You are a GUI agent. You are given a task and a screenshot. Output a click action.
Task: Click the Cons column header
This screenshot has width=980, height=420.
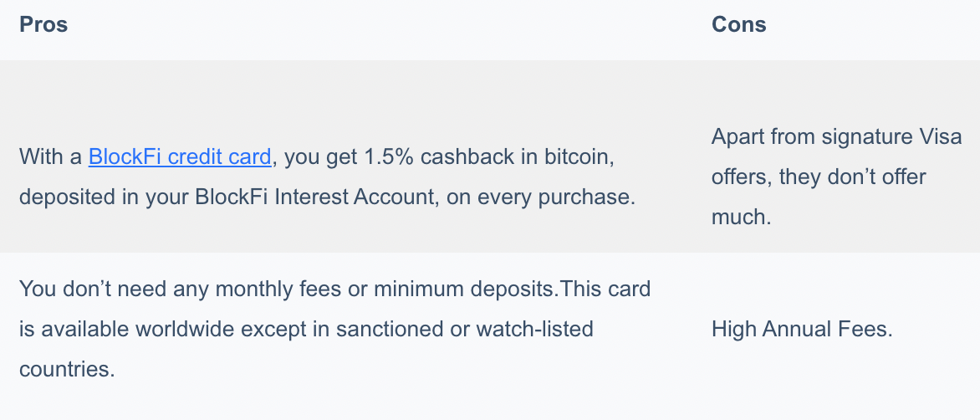point(738,24)
